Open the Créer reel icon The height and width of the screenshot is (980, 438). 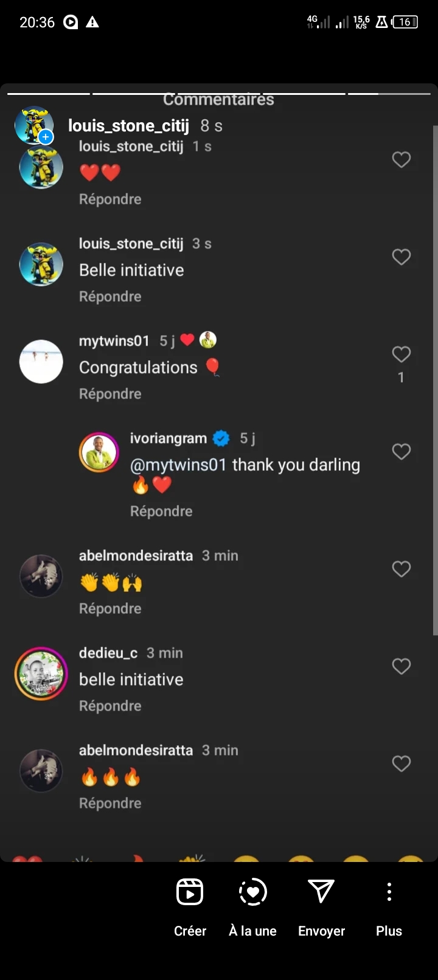190,892
